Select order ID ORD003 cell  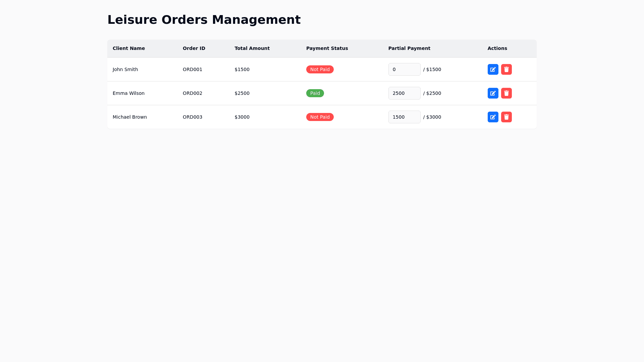[193, 117]
